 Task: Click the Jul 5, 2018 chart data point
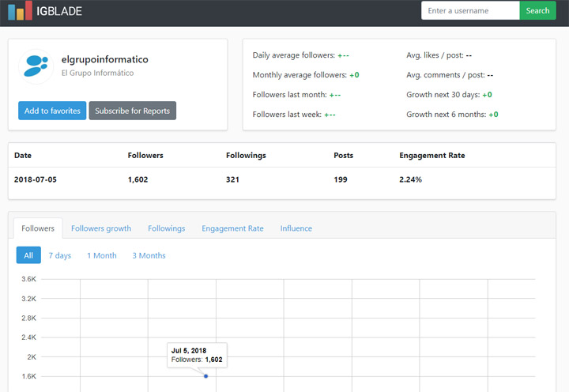(x=205, y=376)
